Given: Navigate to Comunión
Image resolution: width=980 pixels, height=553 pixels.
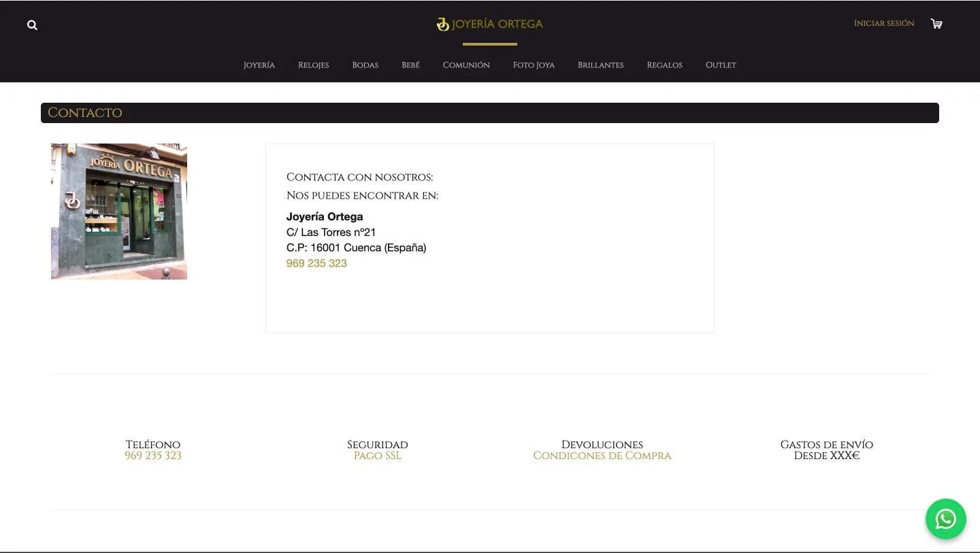Looking at the screenshot, I should (x=466, y=65).
